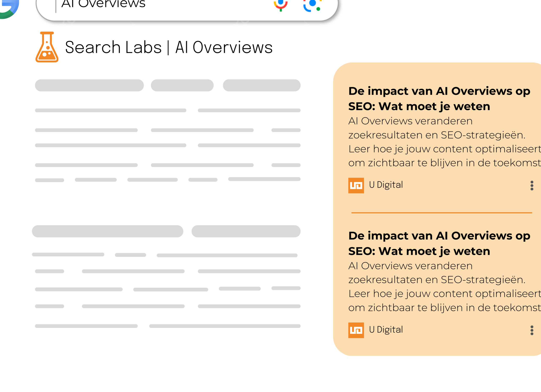Click the orange divider between the cards
This screenshot has width=541, height=392.
coord(441,213)
